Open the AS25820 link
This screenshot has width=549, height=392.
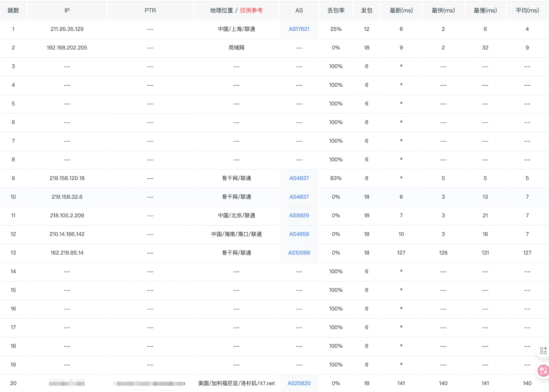pyautogui.click(x=299, y=383)
